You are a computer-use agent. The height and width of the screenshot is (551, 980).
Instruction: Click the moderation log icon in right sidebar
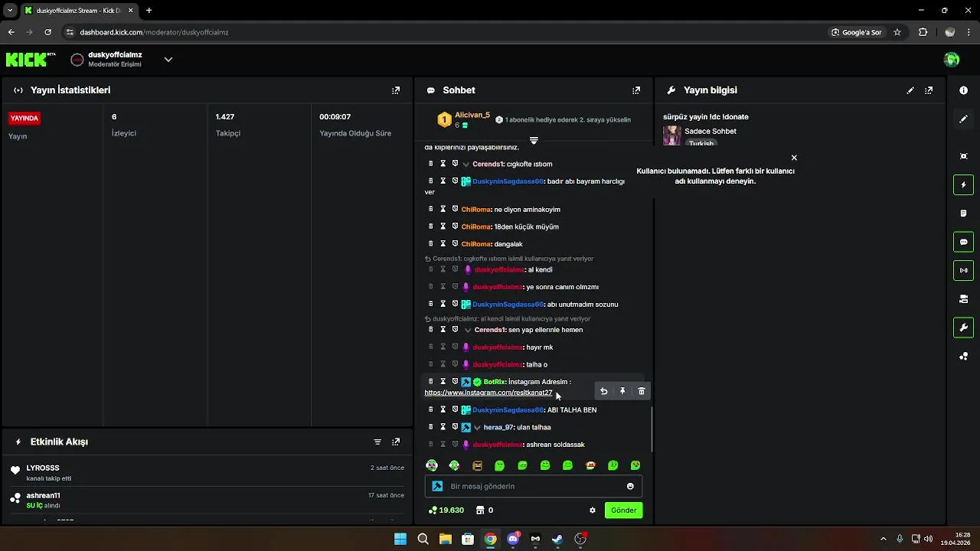coord(963,299)
